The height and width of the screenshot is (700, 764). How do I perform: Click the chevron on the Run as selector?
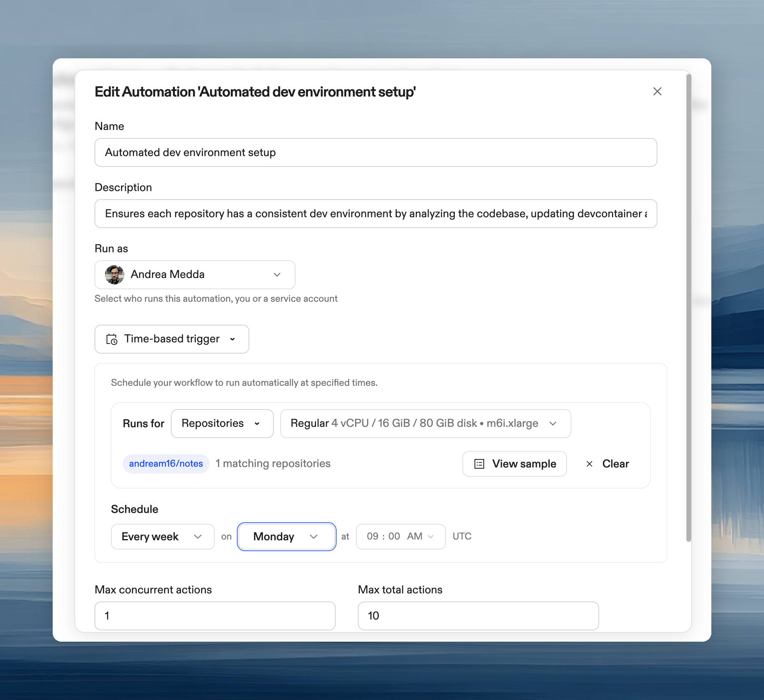[277, 275]
